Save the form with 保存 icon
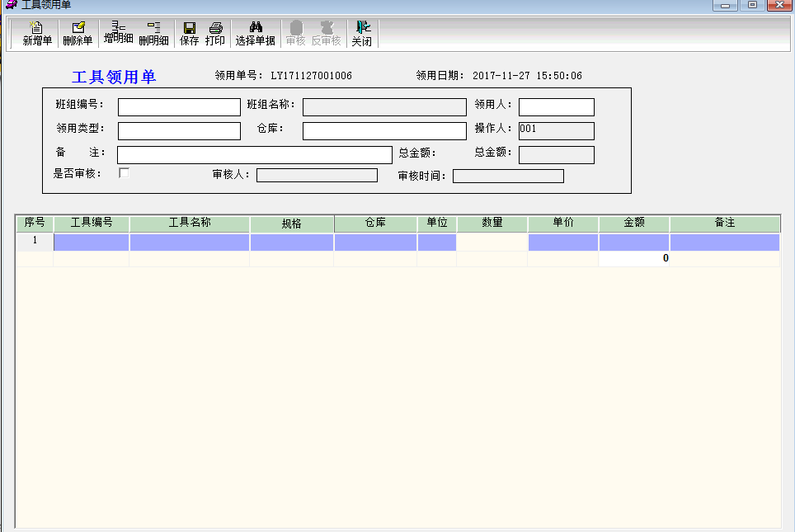795x532 pixels. click(x=189, y=34)
